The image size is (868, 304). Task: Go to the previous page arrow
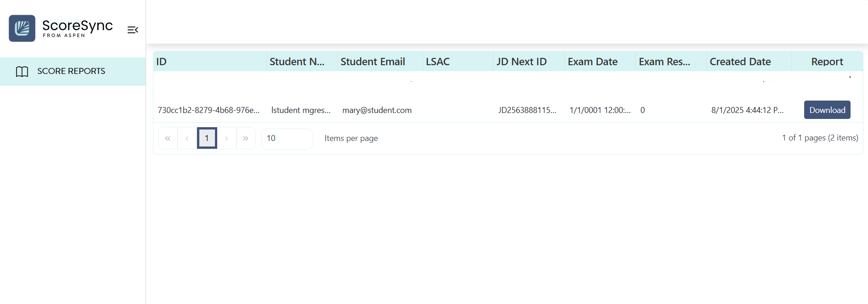tap(187, 138)
